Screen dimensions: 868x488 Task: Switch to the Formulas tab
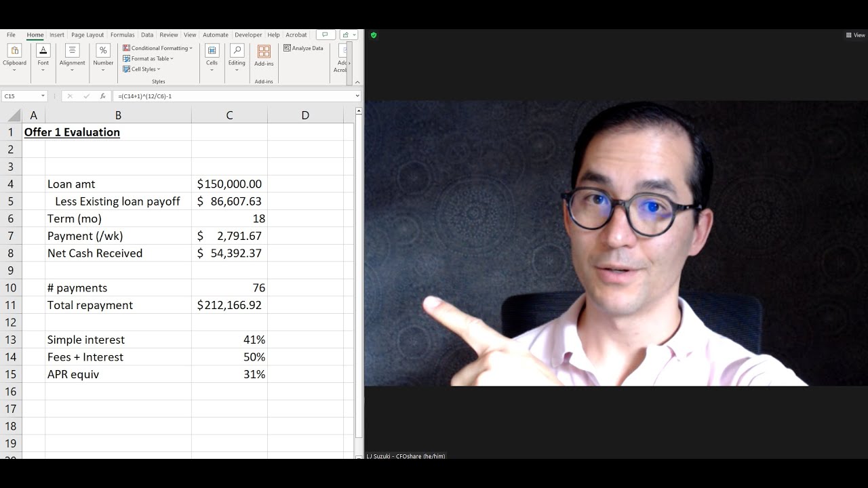123,35
